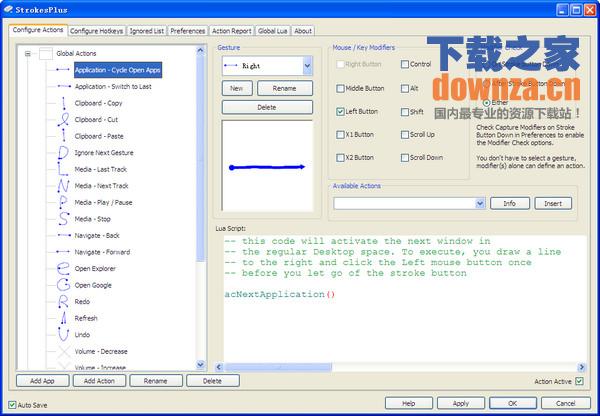This screenshot has width=600, height=416.
Task: Open the Gesture dropdown showing Right
Action: 307,66
